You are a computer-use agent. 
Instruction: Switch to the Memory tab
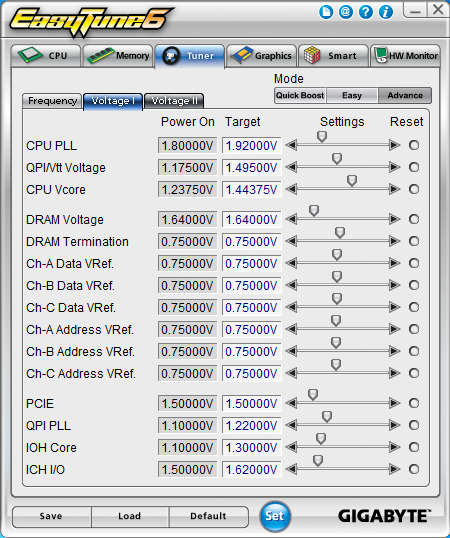click(x=118, y=56)
